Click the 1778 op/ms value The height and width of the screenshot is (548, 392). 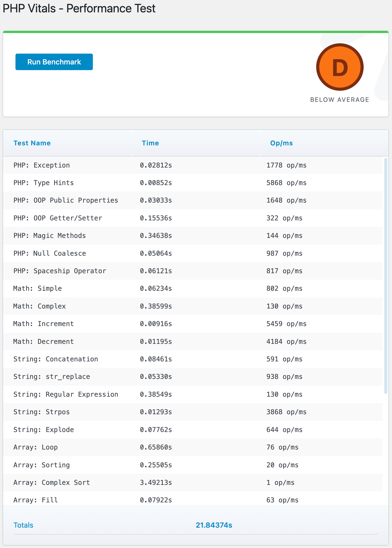(287, 165)
